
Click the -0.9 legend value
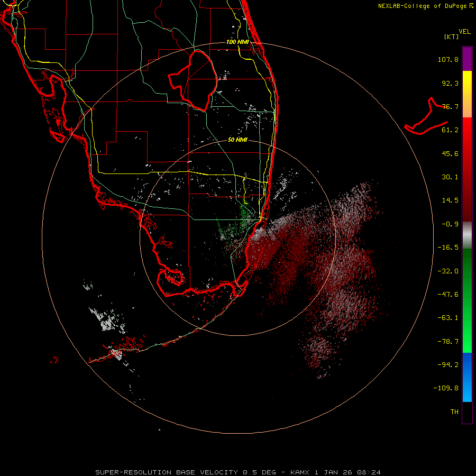pyautogui.click(x=450, y=224)
